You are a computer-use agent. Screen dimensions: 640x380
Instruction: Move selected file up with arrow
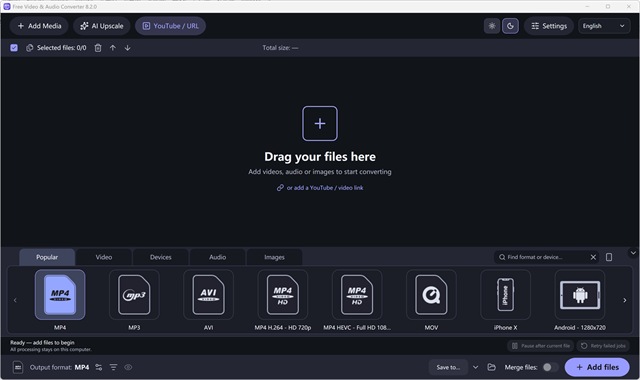[x=113, y=48]
